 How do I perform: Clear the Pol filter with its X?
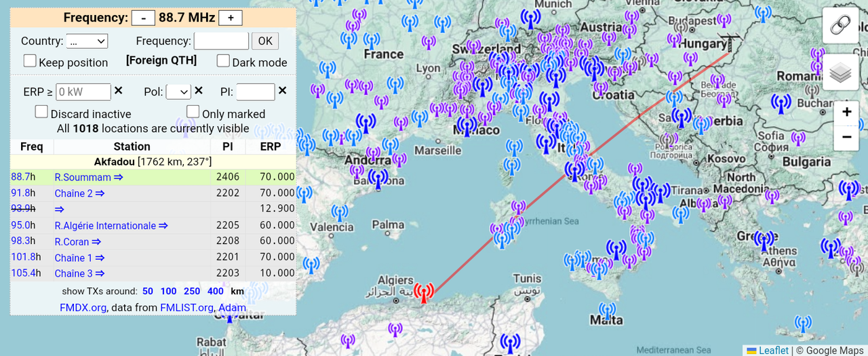tap(199, 91)
